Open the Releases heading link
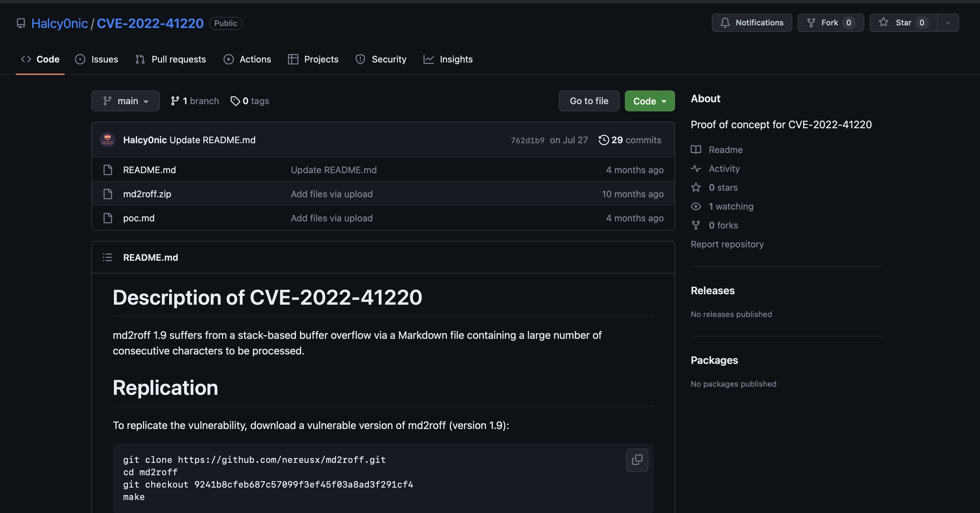 [x=713, y=291]
